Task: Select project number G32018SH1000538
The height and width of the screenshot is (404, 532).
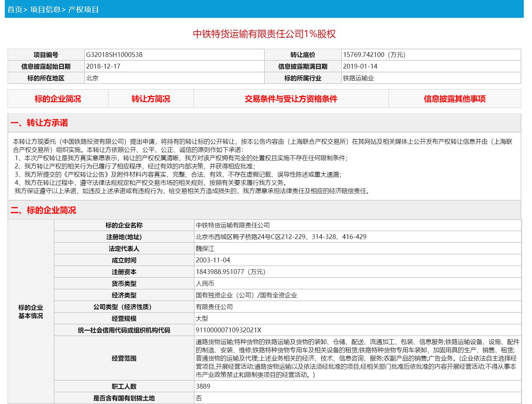Action: [114, 55]
